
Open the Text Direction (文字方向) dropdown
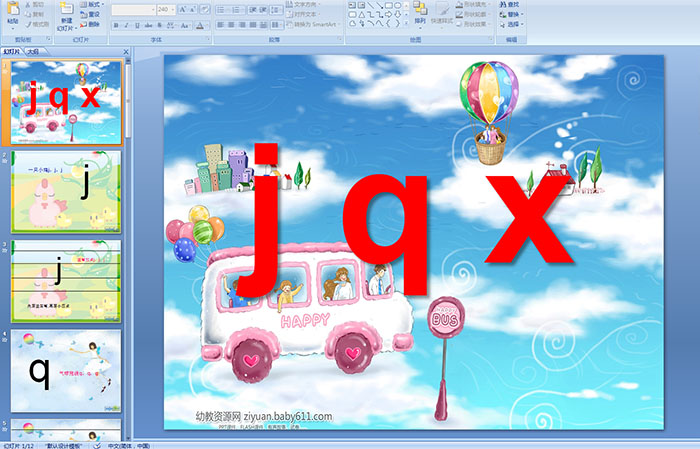click(302, 4)
